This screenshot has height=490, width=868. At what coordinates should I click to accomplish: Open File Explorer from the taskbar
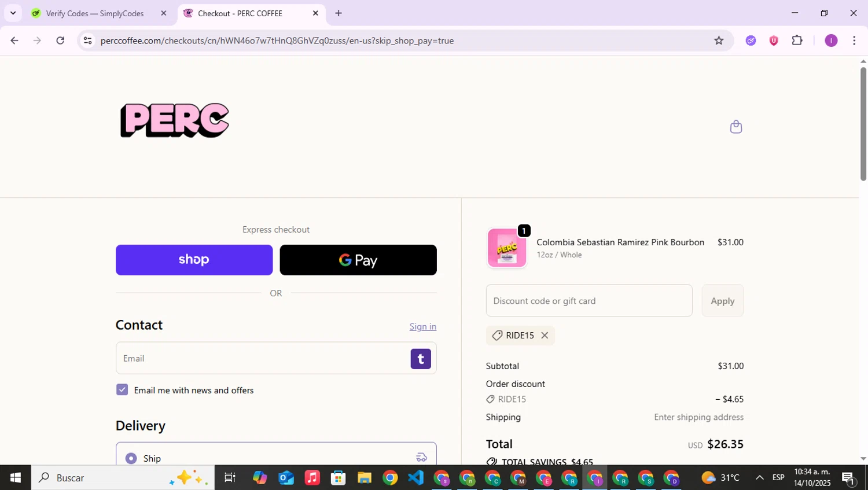[364, 478]
